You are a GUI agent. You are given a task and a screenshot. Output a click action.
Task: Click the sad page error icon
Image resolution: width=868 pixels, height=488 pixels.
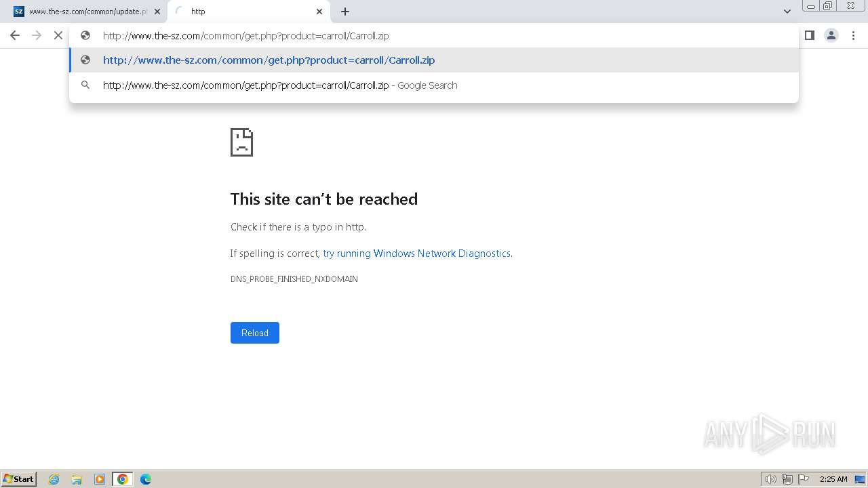242,142
